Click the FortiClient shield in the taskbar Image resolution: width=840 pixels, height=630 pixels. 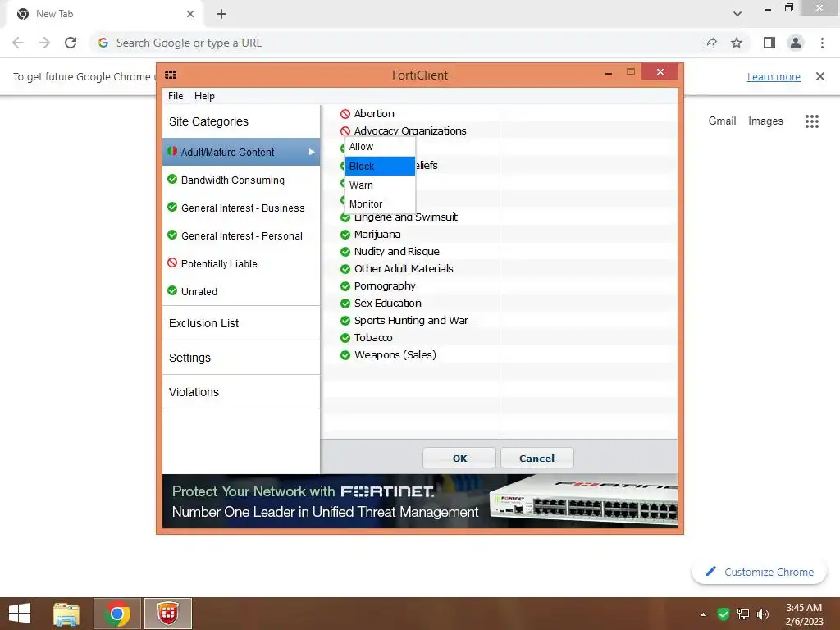tap(167, 614)
